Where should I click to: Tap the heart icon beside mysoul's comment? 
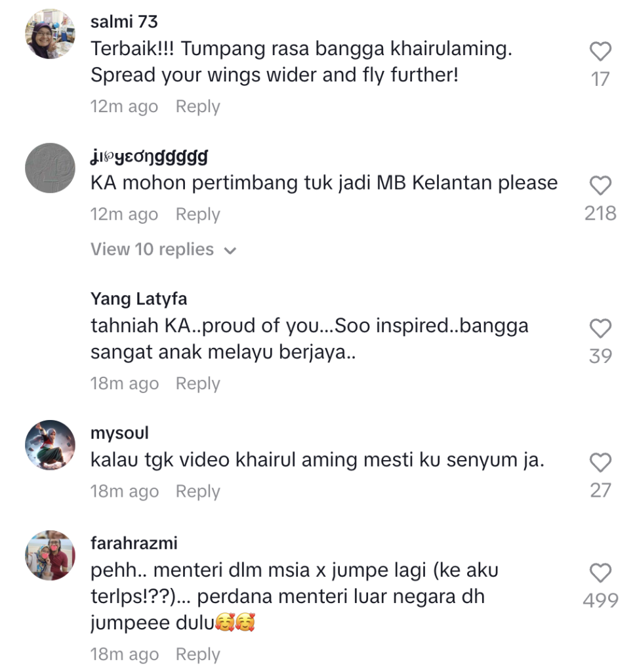(x=600, y=463)
